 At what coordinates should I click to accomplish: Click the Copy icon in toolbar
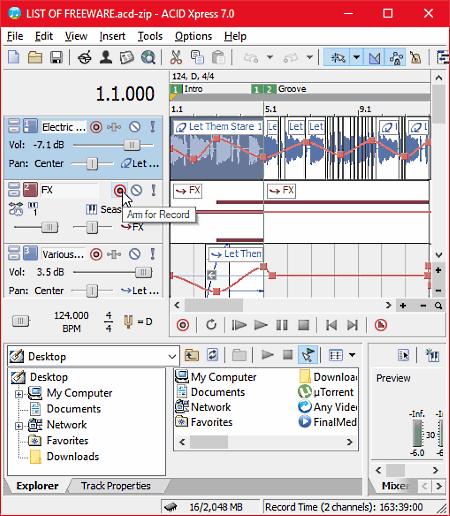click(x=197, y=57)
